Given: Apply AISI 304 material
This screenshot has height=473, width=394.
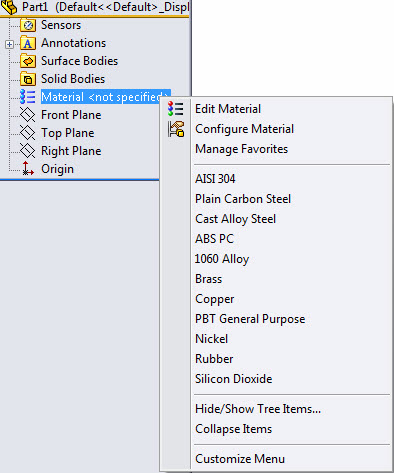Looking at the screenshot, I should tap(215, 179).
